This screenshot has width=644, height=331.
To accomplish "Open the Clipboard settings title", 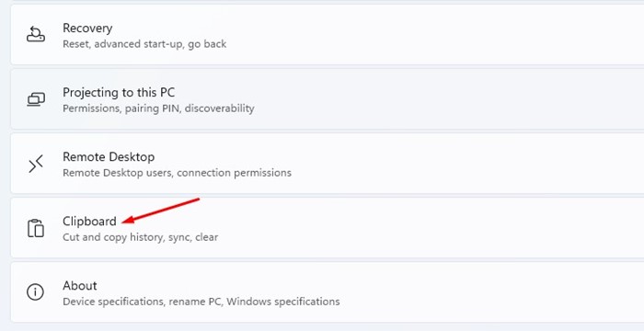I will click(x=89, y=222).
